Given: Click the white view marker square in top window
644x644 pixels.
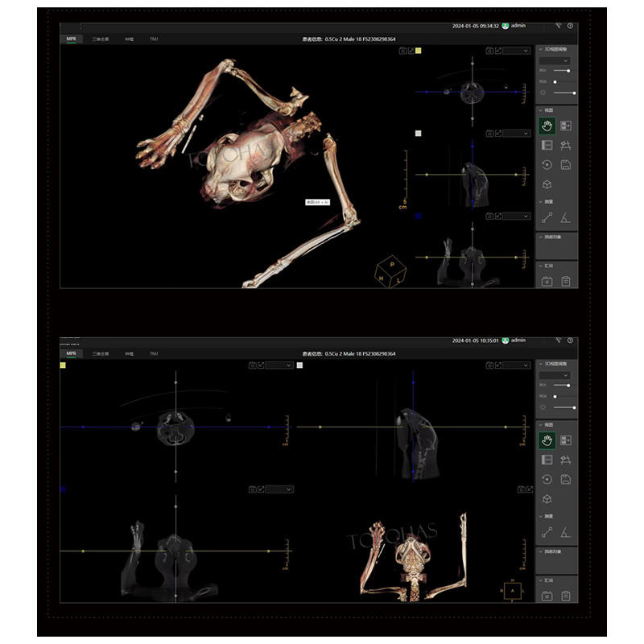Looking at the screenshot, I should click(418, 134).
